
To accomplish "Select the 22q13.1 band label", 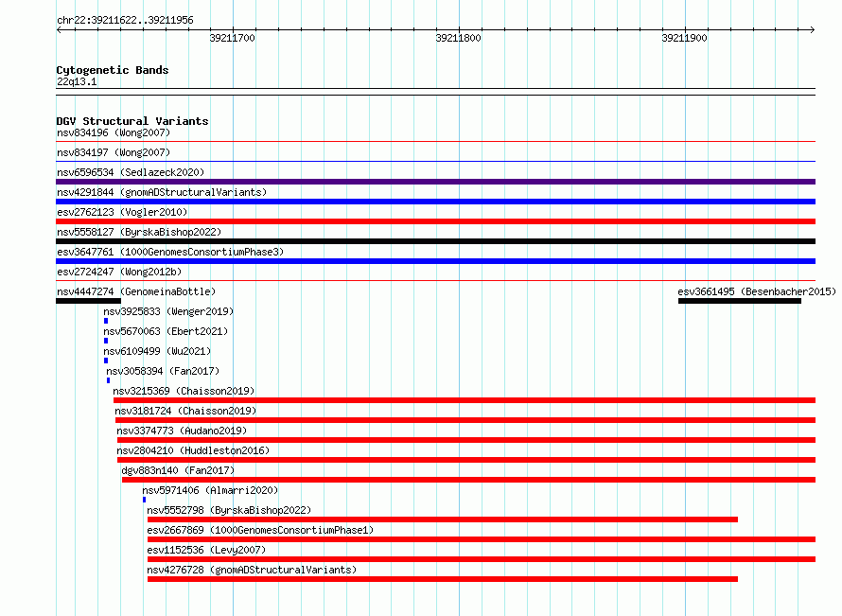I will [x=77, y=81].
